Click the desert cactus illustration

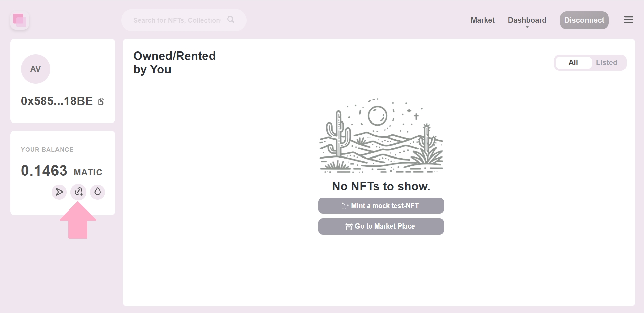click(381, 136)
